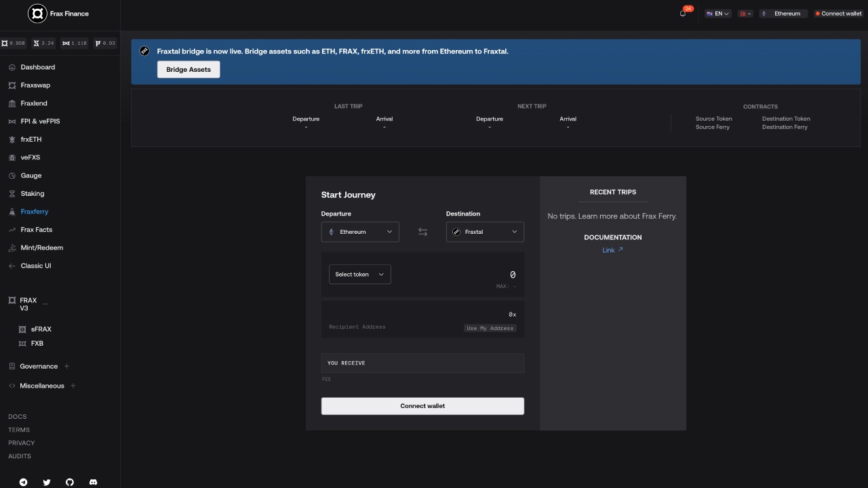Open the documentation Link
This screenshot has height=488, width=868.
click(612, 250)
